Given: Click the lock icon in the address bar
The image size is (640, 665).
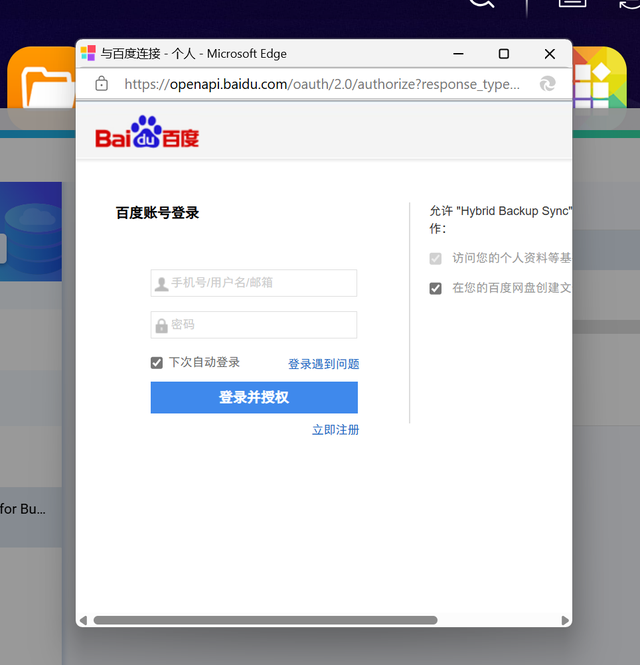Looking at the screenshot, I should [x=101, y=84].
